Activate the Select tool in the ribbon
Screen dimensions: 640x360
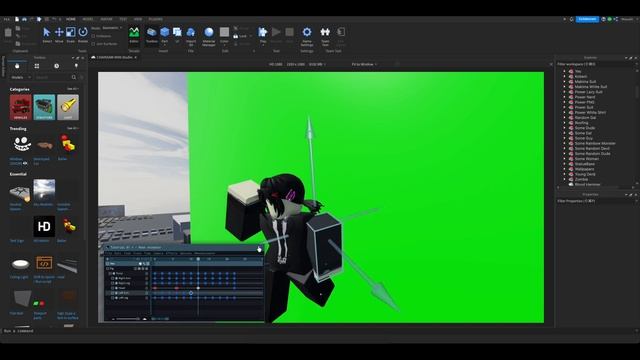[x=47, y=34]
